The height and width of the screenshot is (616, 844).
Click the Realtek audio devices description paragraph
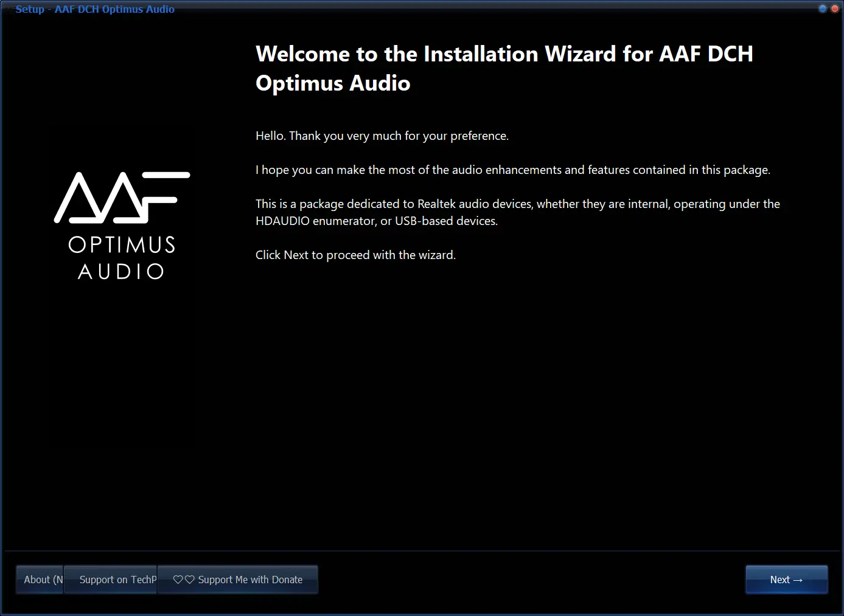(x=518, y=212)
